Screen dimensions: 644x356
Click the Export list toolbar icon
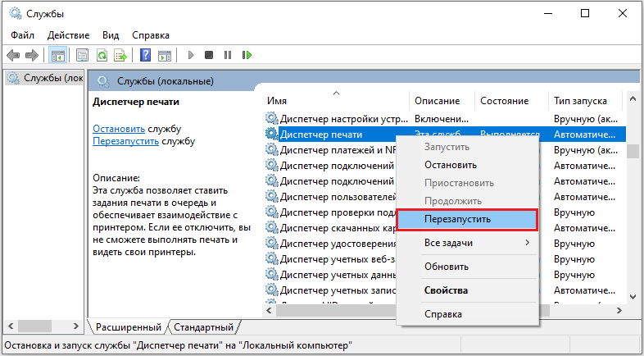tap(120, 55)
